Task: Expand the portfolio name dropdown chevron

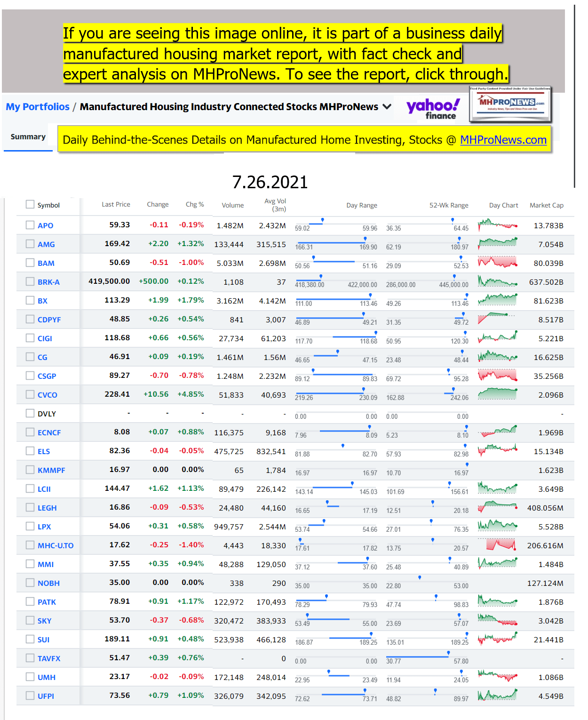Action: [387, 107]
